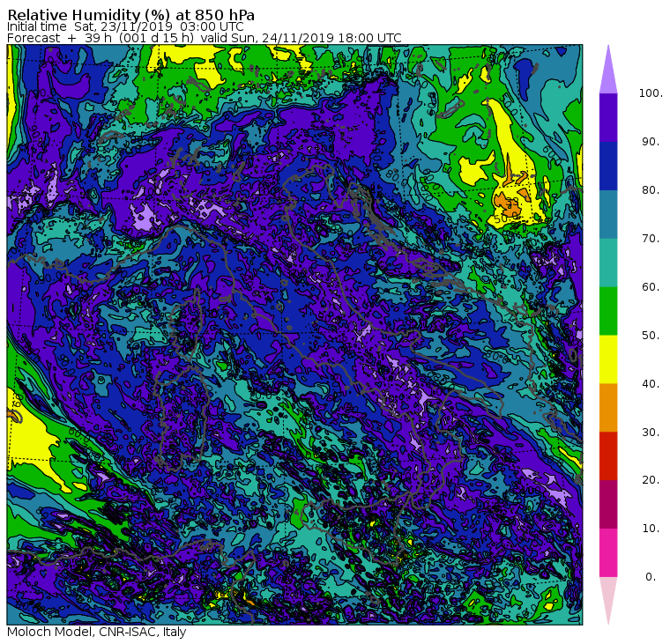Screen dimensions: 670x644
Task: Click the 90-100 purple legend swatch
Action: pyautogui.click(x=608, y=117)
